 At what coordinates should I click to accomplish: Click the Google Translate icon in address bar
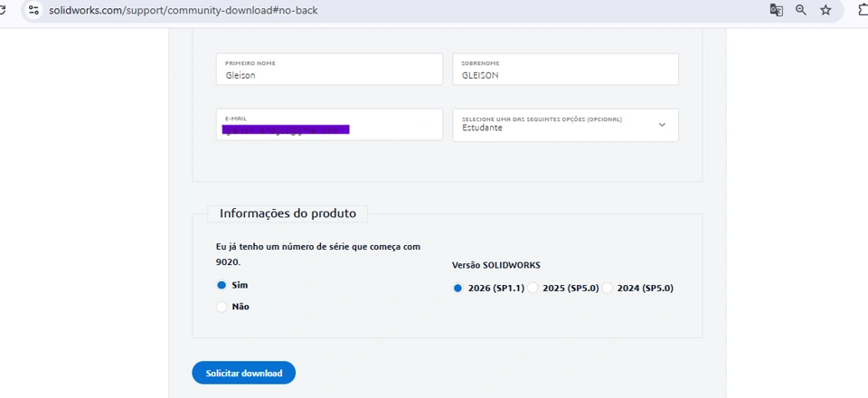[x=777, y=10]
